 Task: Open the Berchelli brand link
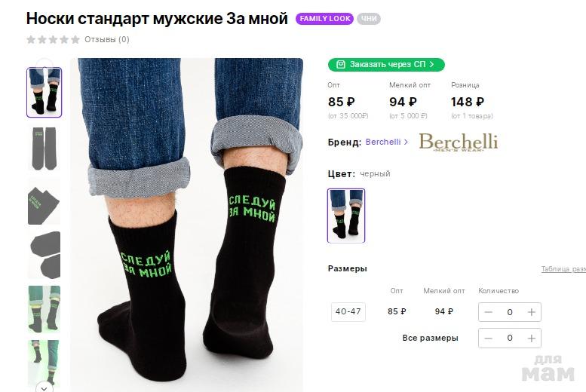[x=386, y=142]
